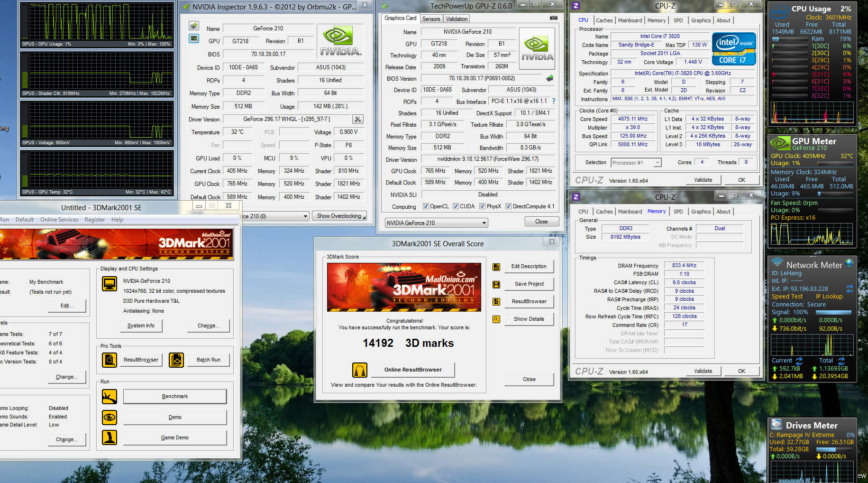Open driver profile settings wrench icon
This screenshot has width=868, height=483.
[358, 119]
